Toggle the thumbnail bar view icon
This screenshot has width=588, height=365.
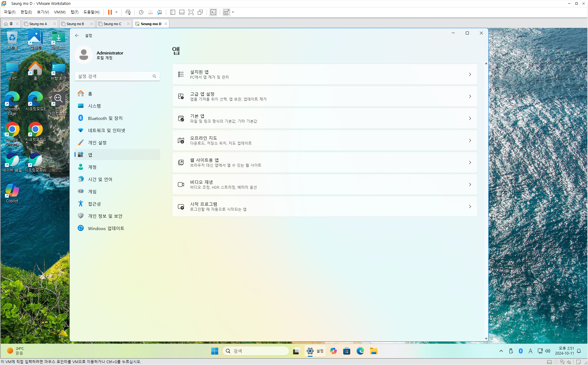[x=182, y=12]
